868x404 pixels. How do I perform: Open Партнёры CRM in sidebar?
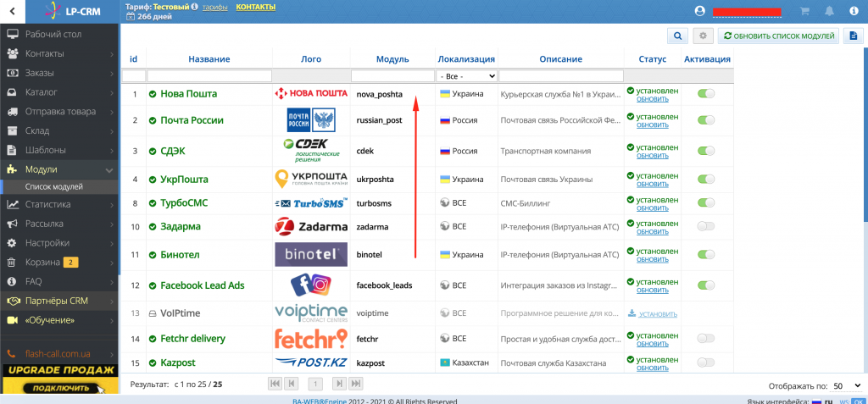click(60, 301)
